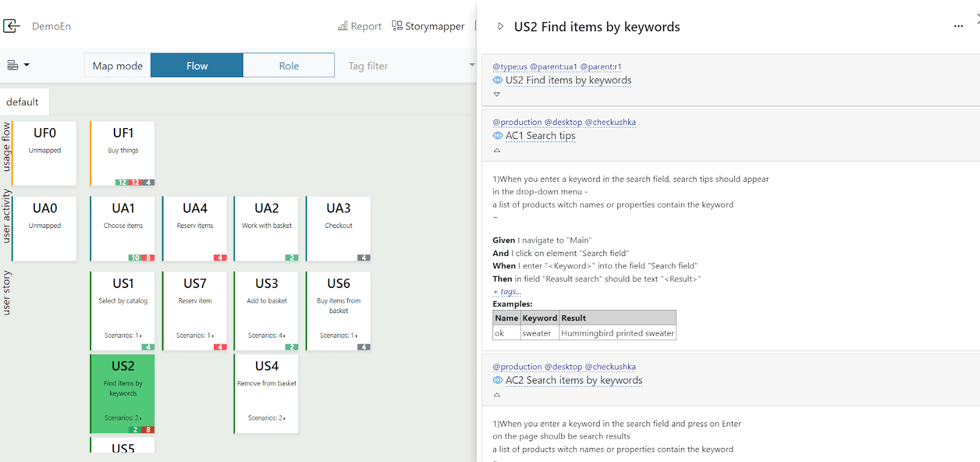Open the layout rows dropdown icon
Screen dimensions: 980x462
(18, 65)
